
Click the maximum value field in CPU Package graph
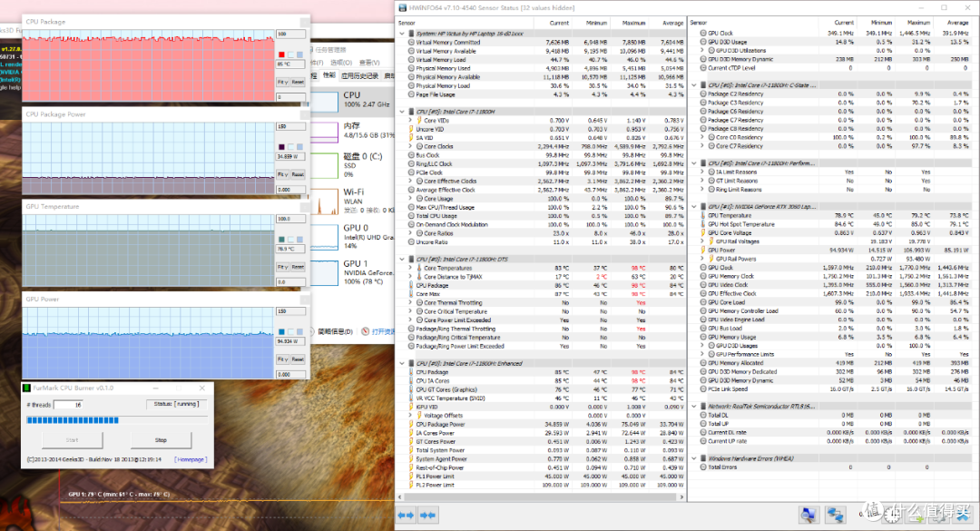click(x=290, y=34)
